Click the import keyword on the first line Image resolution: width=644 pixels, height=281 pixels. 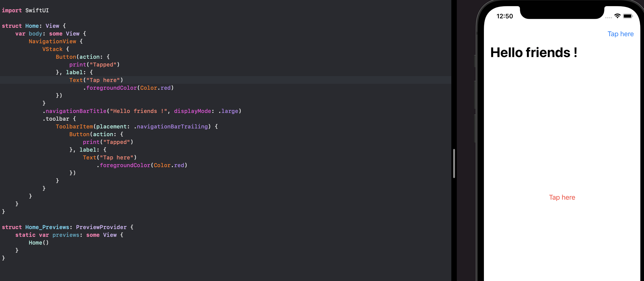coord(12,10)
